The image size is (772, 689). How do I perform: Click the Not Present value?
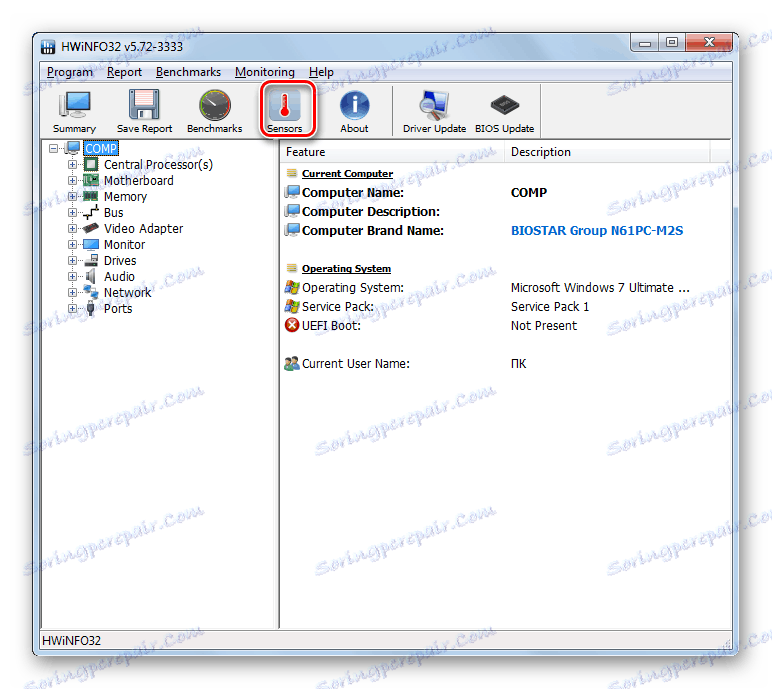(544, 326)
